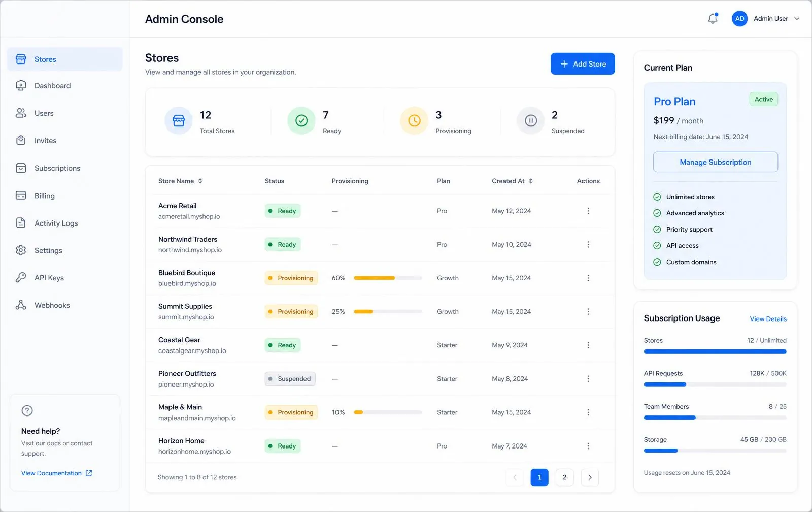
Task: Open actions menu for Coastal Gear
Action: click(588, 345)
